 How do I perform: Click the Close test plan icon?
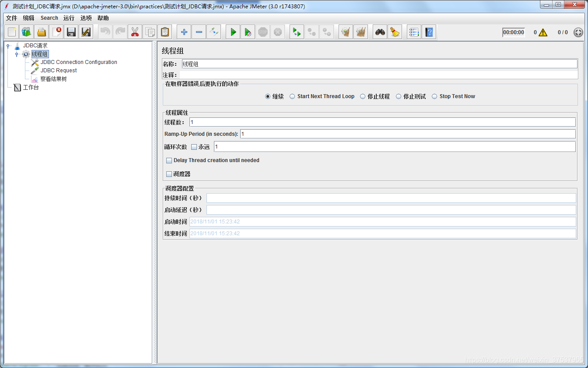point(56,32)
